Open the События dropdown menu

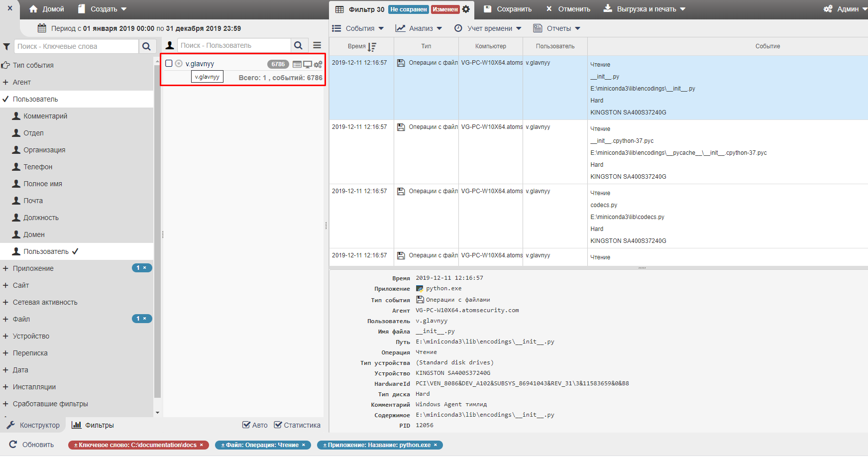pos(358,28)
